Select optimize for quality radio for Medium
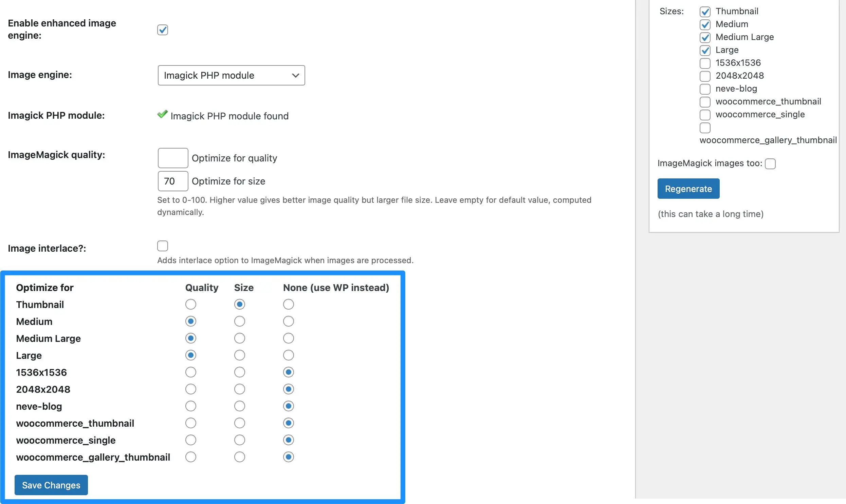846x504 pixels. 190,321
